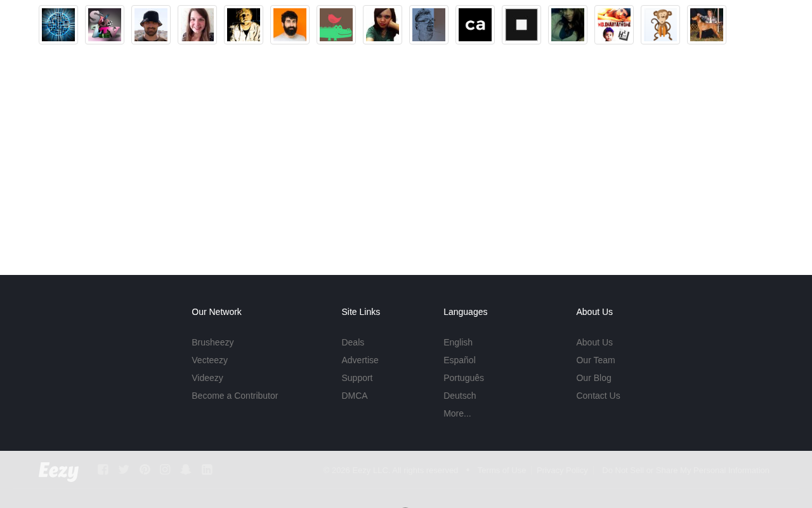The image size is (812, 508).
Task: Switch language to Deutsch
Action: pyautogui.click(x=460, y=396)
